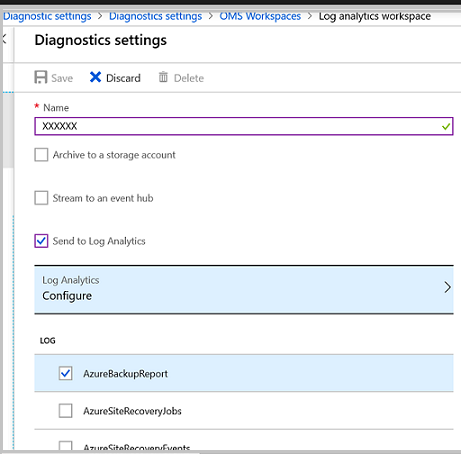The height and width of the screenshot is (454, 461).
Task: Click the Diagnostics settings blade heading
Action: tap(101, 40)
